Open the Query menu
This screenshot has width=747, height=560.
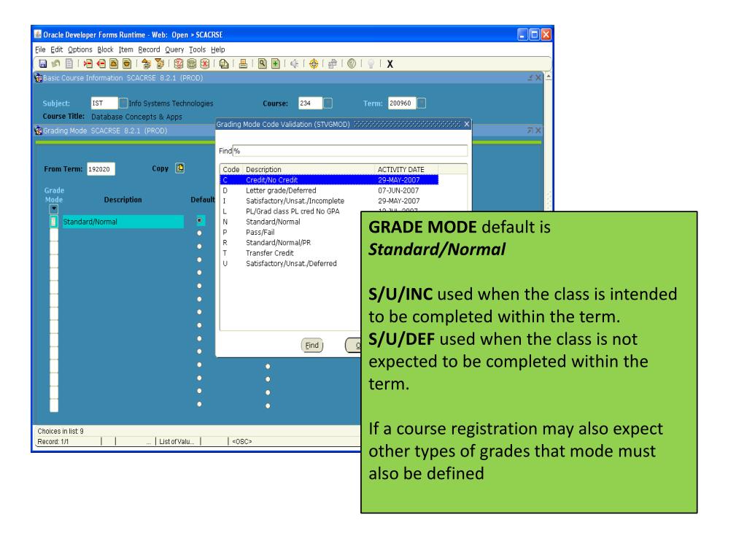coord(174,50)
